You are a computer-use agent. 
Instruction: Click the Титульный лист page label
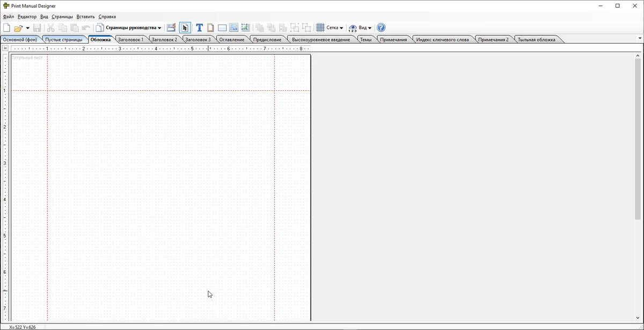point(27,58)
